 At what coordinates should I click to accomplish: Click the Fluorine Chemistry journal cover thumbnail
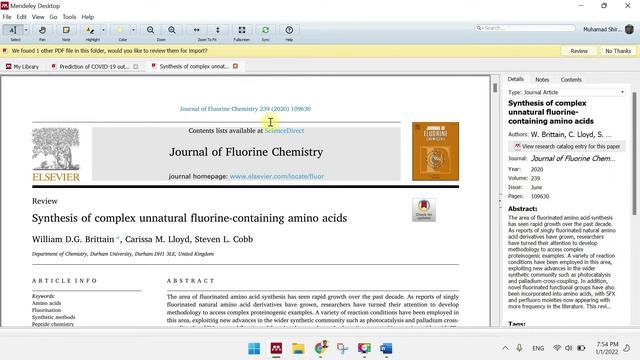[x=436, y=151]
